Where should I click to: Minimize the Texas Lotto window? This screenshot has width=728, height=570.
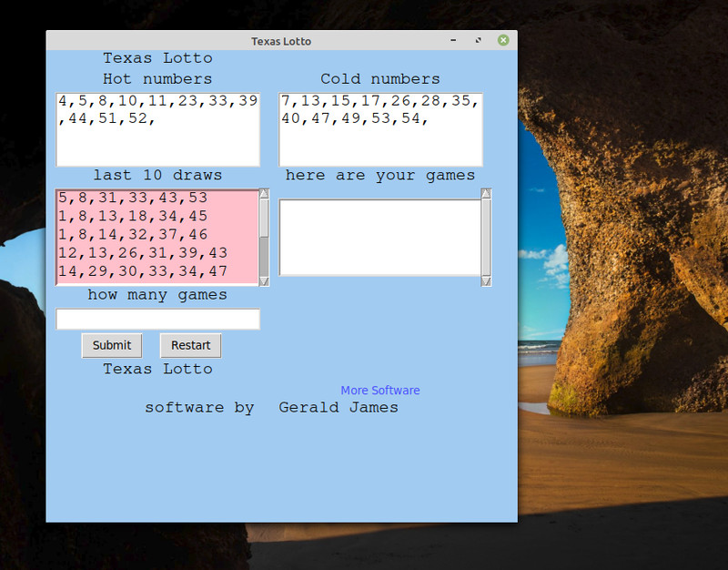click(453, 40)
